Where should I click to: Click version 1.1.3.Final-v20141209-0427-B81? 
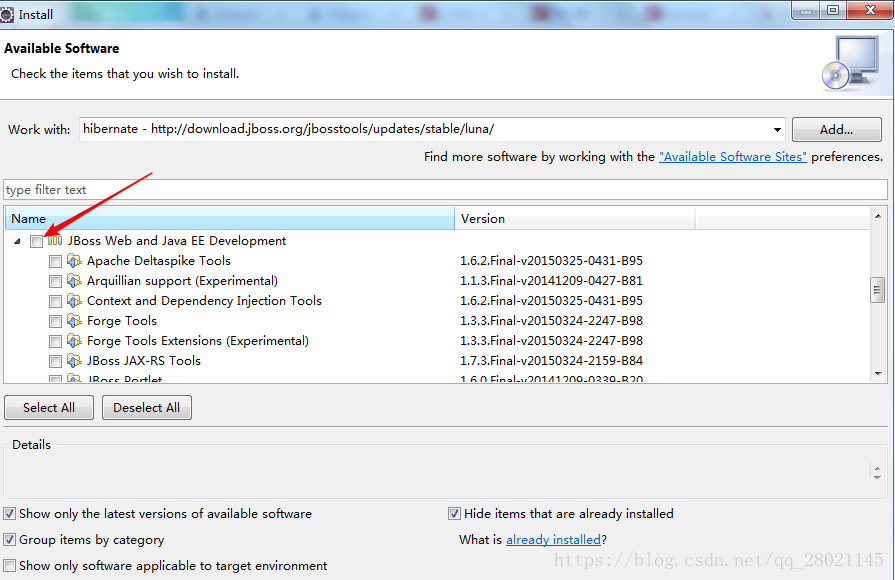click(x=551, y=281)
